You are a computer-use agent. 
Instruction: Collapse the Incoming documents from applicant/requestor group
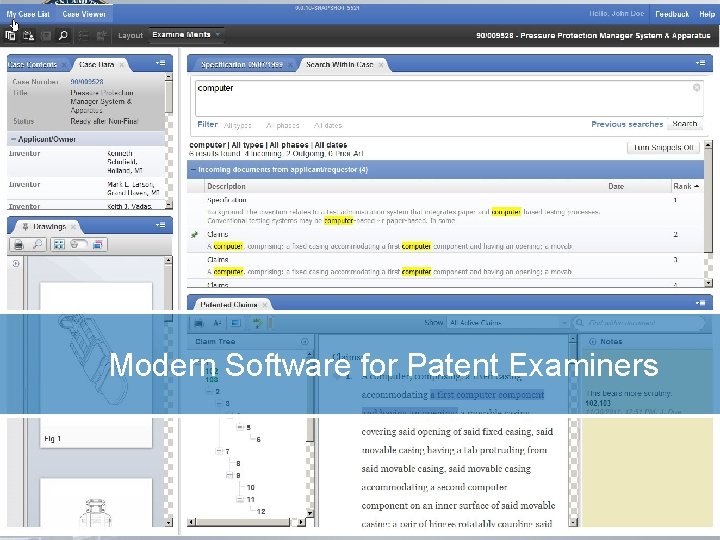(193, 169)
